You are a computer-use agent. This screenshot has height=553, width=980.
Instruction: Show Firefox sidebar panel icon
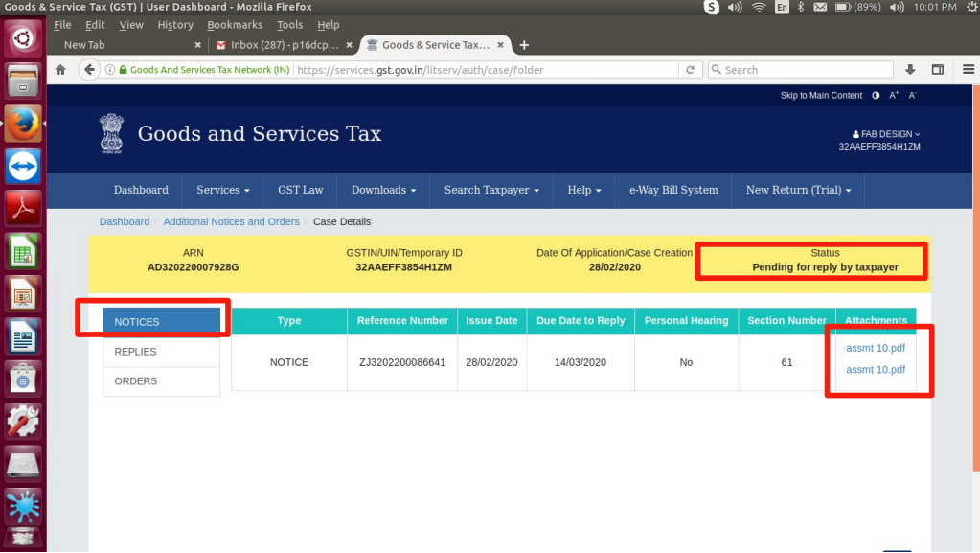938,69
